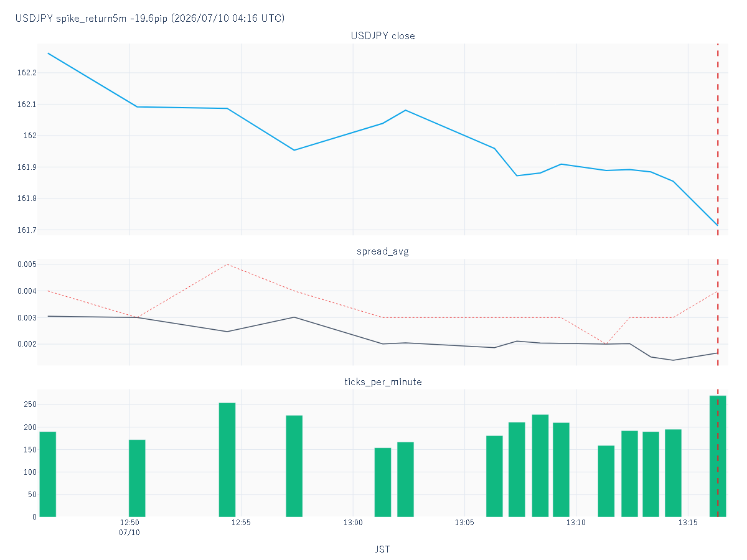Click the tallest green bar at 13:16
Screen dimensions: 747x560
click(x=718, y=456)
